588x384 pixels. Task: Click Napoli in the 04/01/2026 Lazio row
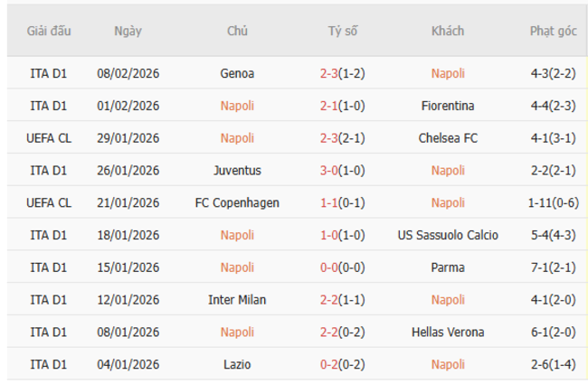coord(448,364)
